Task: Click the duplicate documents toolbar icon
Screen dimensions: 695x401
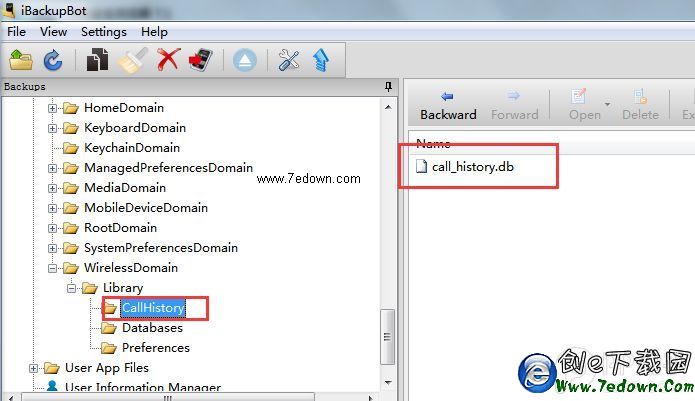Action: pos(98,59)
